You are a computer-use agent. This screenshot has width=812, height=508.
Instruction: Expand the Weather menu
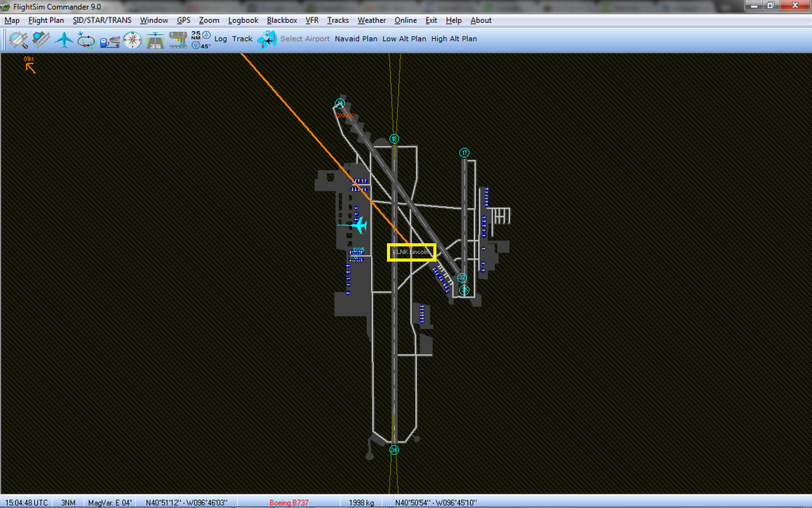(371, 20)
